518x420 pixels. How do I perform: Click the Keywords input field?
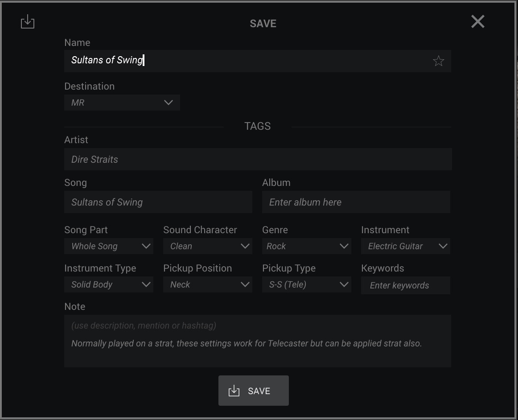pyautogui.click(x=405, y=285)
